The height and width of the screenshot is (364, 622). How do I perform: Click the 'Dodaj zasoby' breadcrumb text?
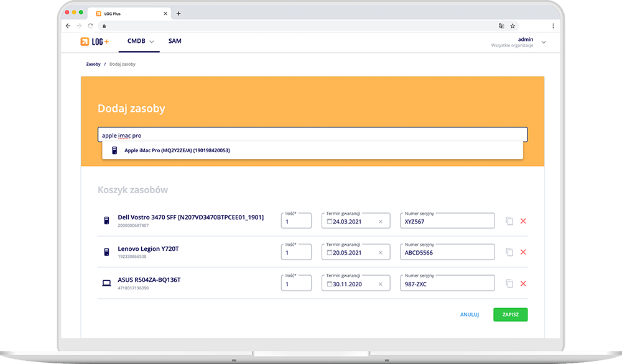pyautogui.click(x=122, y=64)
